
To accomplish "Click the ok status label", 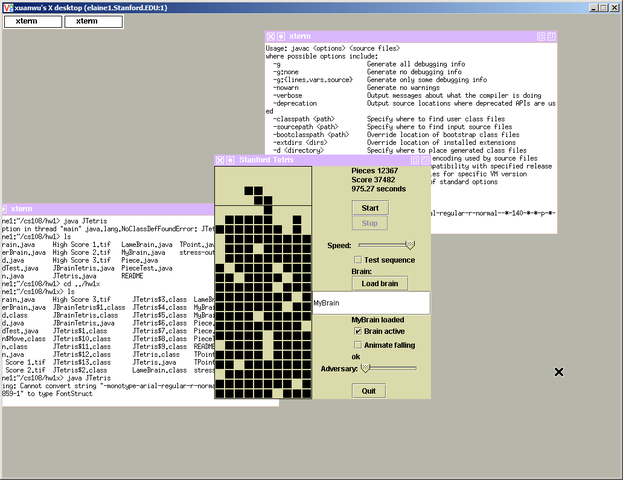I will coord(356,357).
